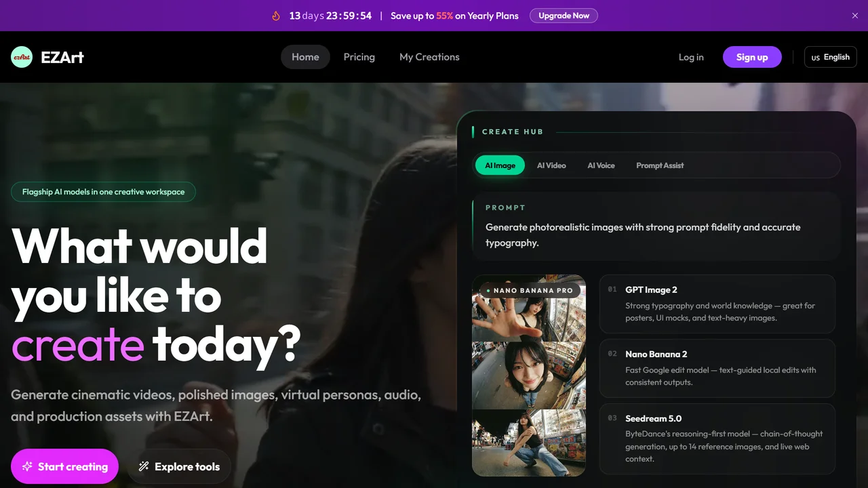This screenshot has width=868, height=488.
Task: Select the Seedream 5.0 model card
Action: (x=717, y=439)
